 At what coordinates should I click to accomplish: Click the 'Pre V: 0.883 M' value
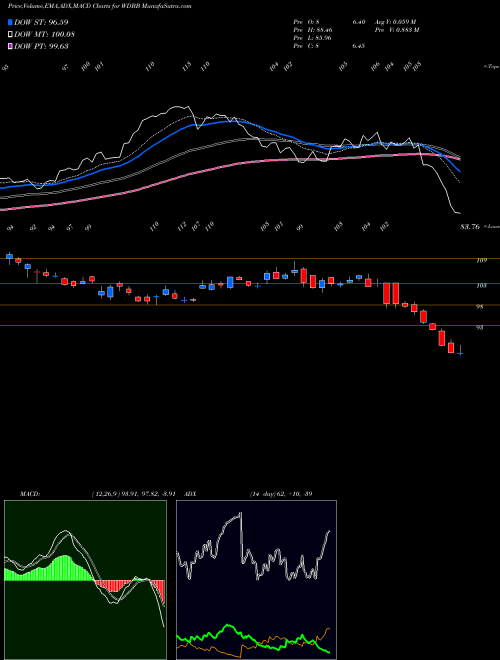[x=398, y=30]
